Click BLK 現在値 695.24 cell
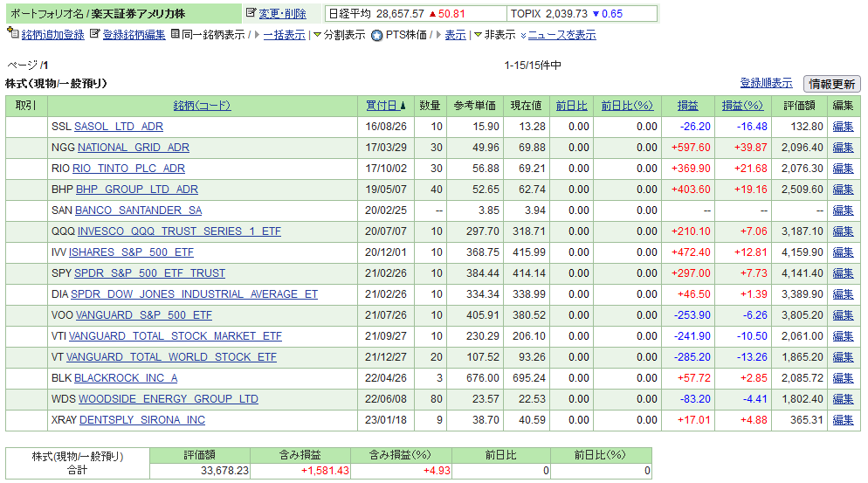The image size is (868, 483). (528, 378)
